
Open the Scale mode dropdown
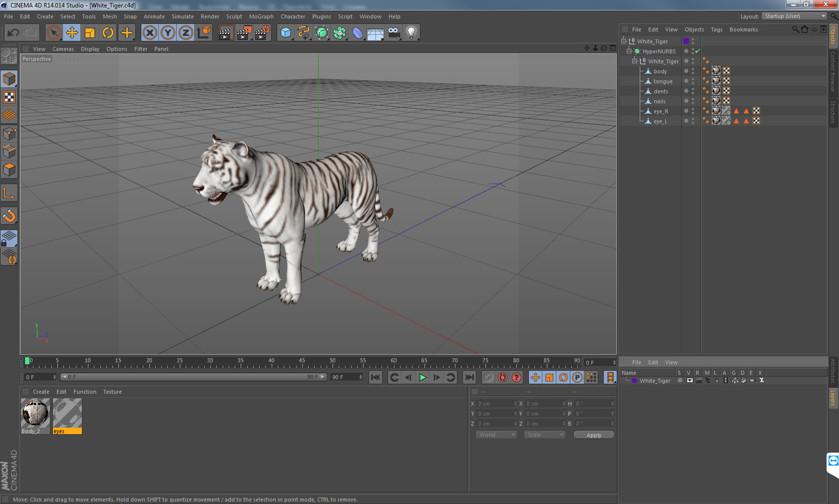[x=545, y=435]
